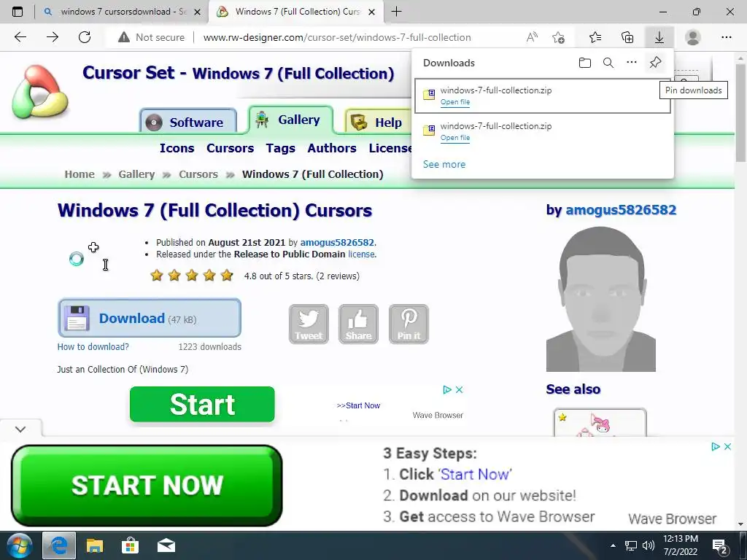Screen dimensions: 747x560
Task: Show hidden tray icons chevron
Action: 613,545
